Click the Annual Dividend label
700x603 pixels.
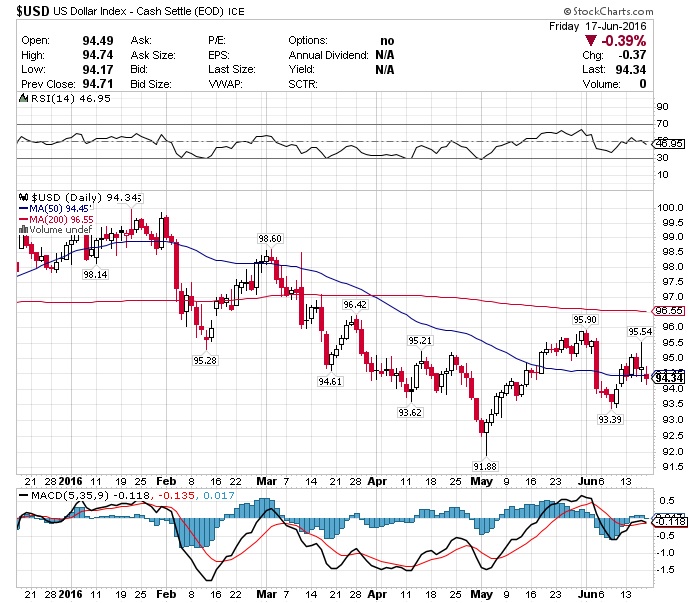pos(329,55)
